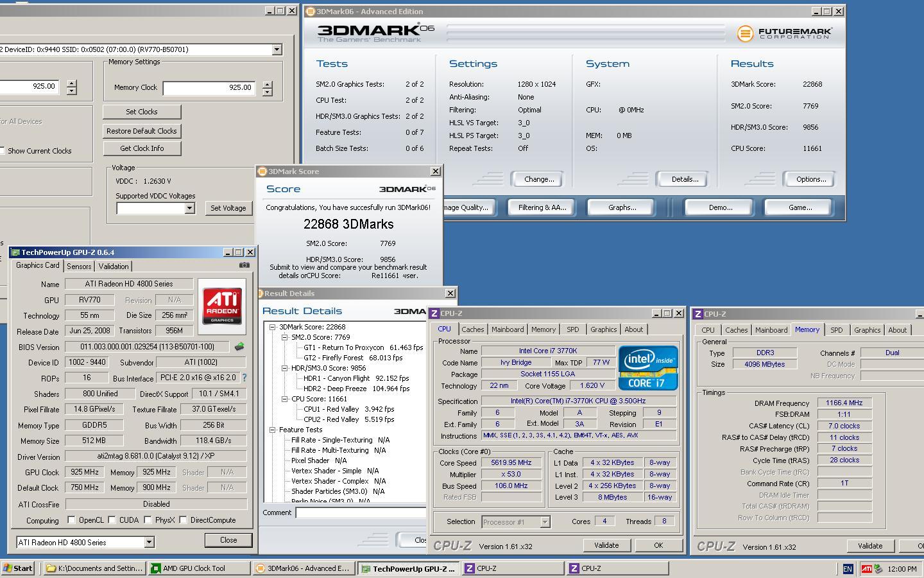Click the 22868 3DMarks score text

[348, 224]
